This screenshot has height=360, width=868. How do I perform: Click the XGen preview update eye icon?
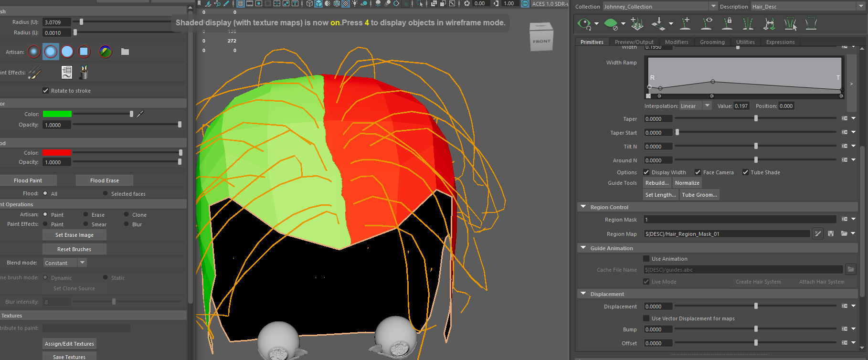[x=584, y=23]
